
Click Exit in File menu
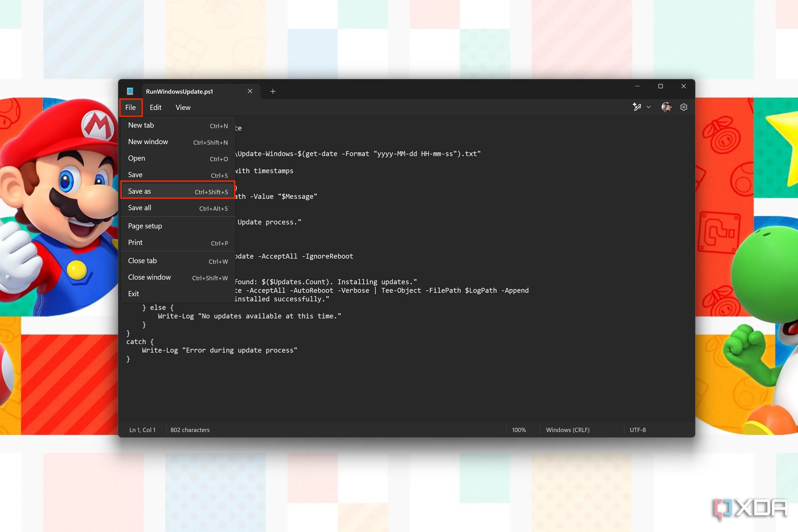177,293
